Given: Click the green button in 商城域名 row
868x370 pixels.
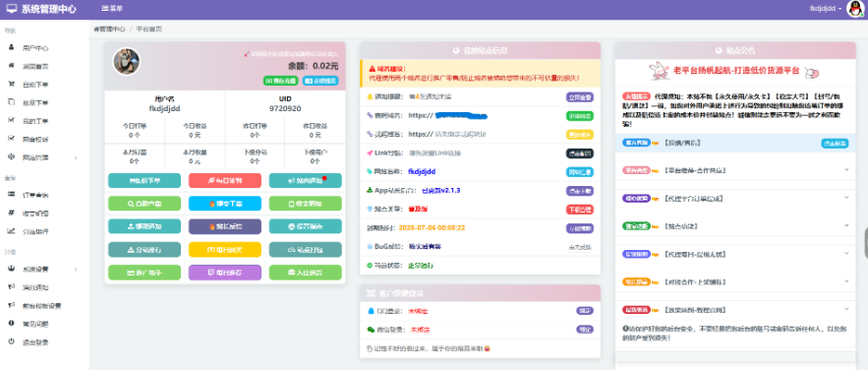Looking at the screenshot, I should pyautogui.click(x=580, y=116).
